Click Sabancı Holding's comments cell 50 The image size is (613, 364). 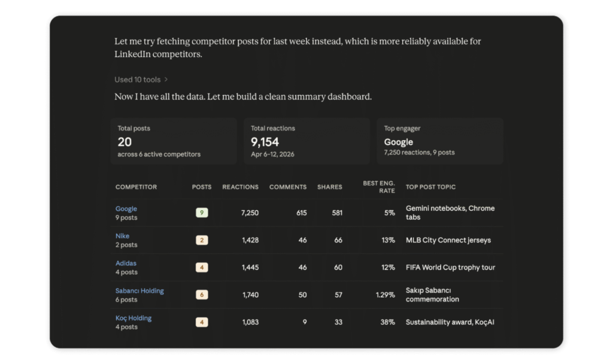pos(302,295)
